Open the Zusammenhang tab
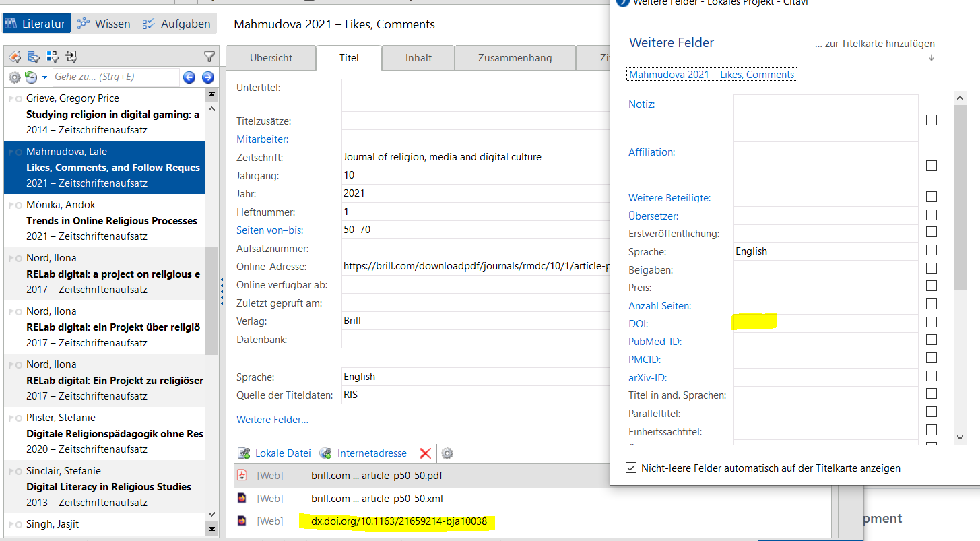 (x=515, y=58)
